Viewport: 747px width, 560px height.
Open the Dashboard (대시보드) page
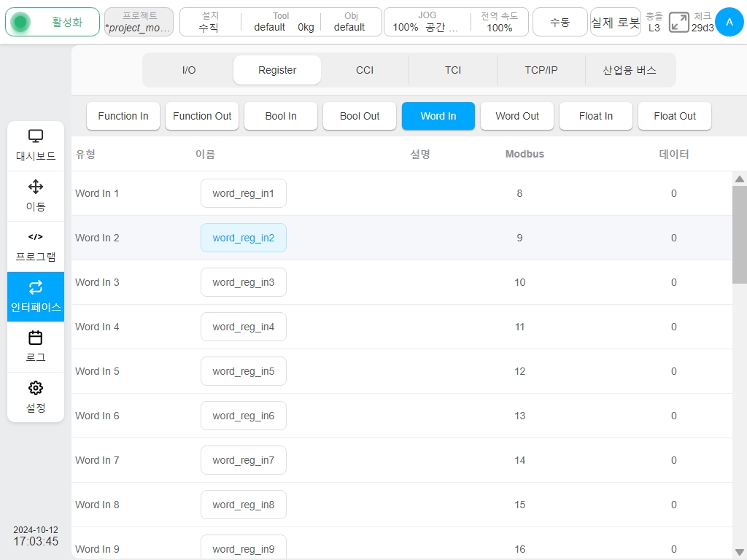pyautogui.click(x=36, y=146)
